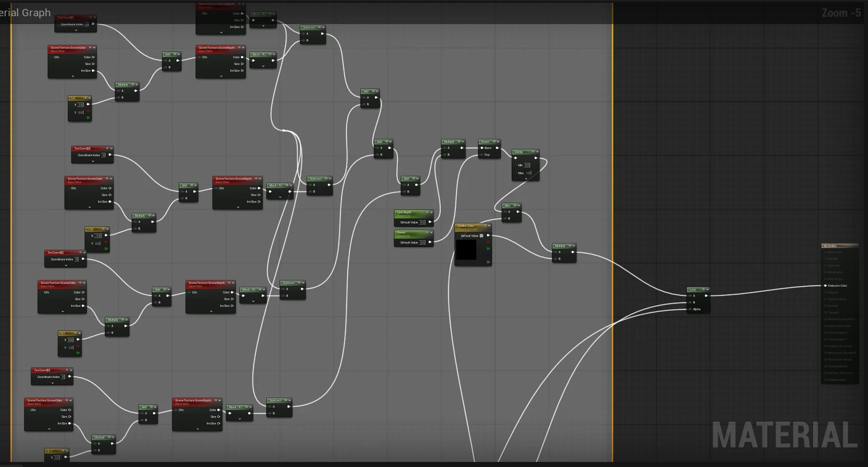Click Outline Color blue channel output pin

coord(488,255)
